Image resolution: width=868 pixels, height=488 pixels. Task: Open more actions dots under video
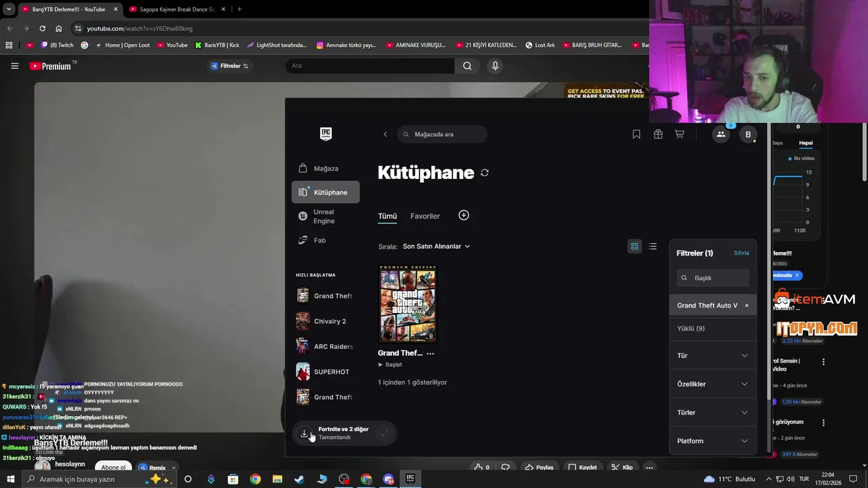click(x=649, y=468)
